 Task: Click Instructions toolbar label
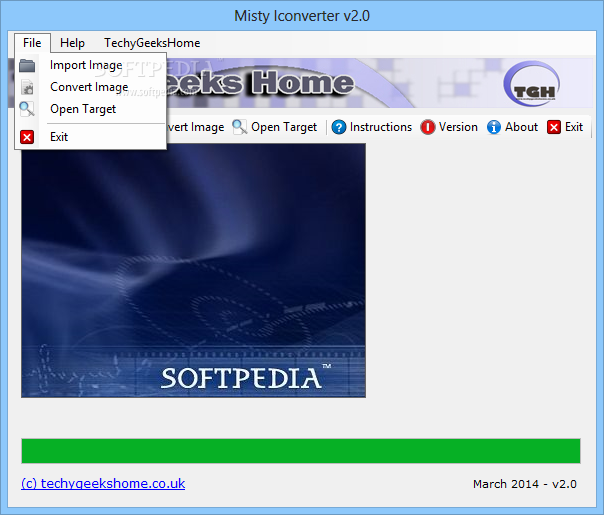[381, 127]
